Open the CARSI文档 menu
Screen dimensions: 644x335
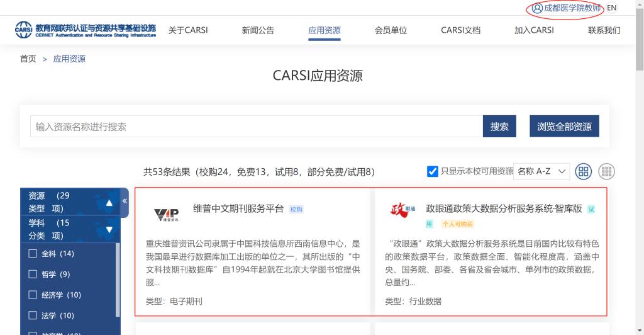coord(460,30)
